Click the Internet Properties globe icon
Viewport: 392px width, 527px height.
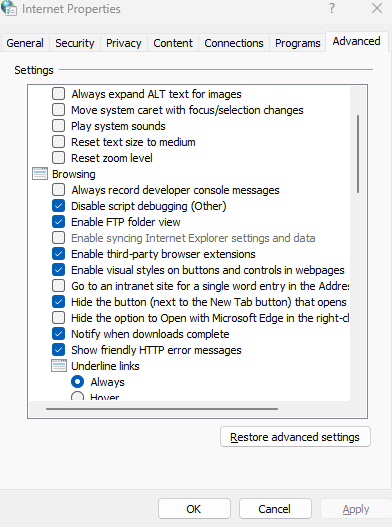click(x=9, y=8)
